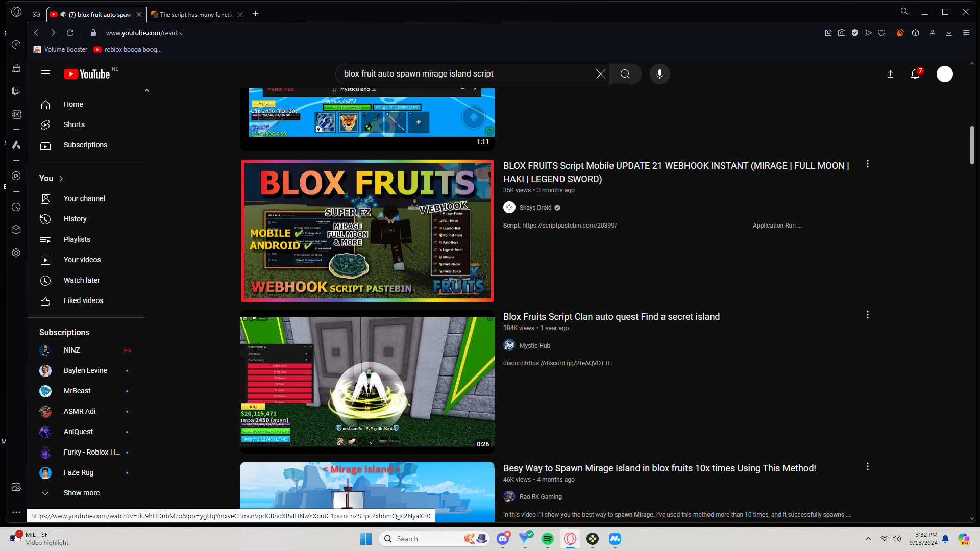
Task: Start voice search with the microphone
Action: 660,74
